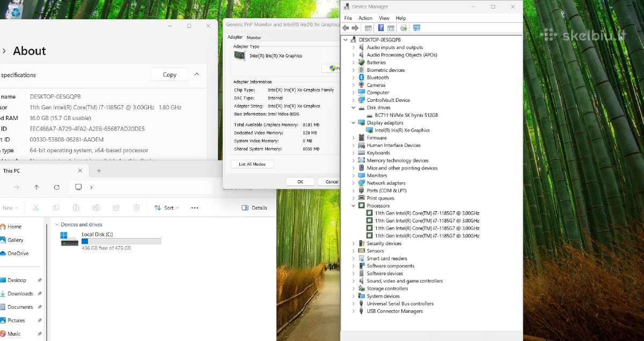644x341 pixels.
Task: Click the blue Help icon in Device Manager
Action: tap(381, 28)
